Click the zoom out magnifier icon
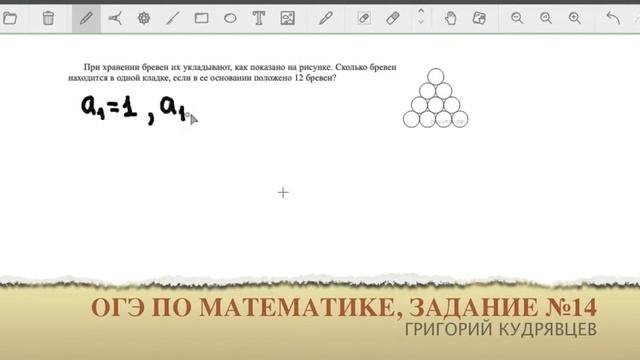 517,18
